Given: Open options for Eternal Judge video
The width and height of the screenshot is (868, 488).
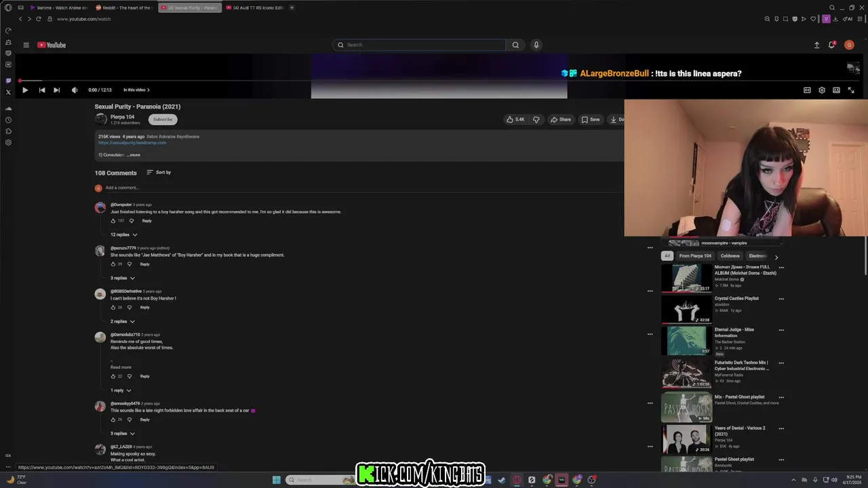Looking at the screenshot, I should point(781,330).
